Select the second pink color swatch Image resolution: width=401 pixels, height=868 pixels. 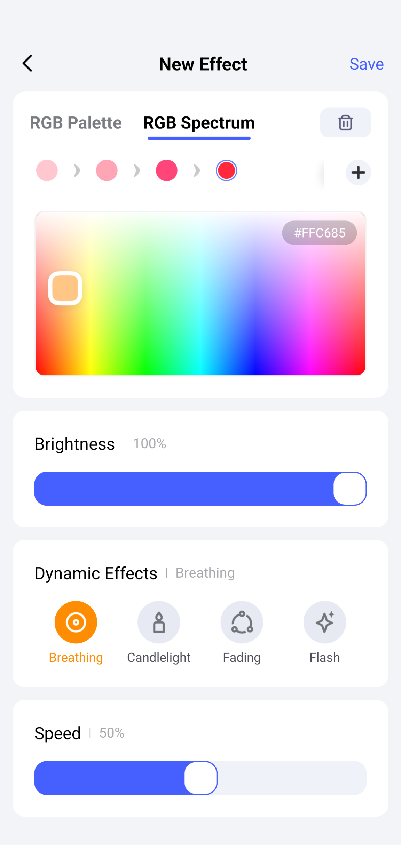pyautogui.click(x=107, y=170)
